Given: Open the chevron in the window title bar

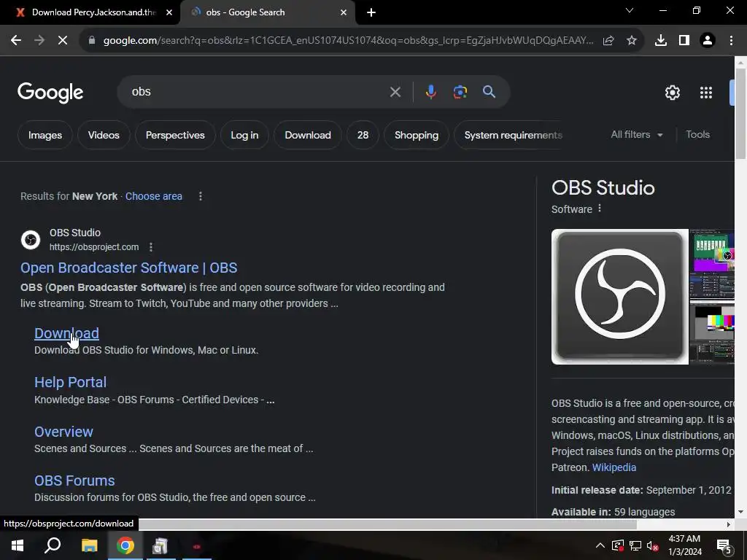Looking at the screenshot, I should point(630,10).
